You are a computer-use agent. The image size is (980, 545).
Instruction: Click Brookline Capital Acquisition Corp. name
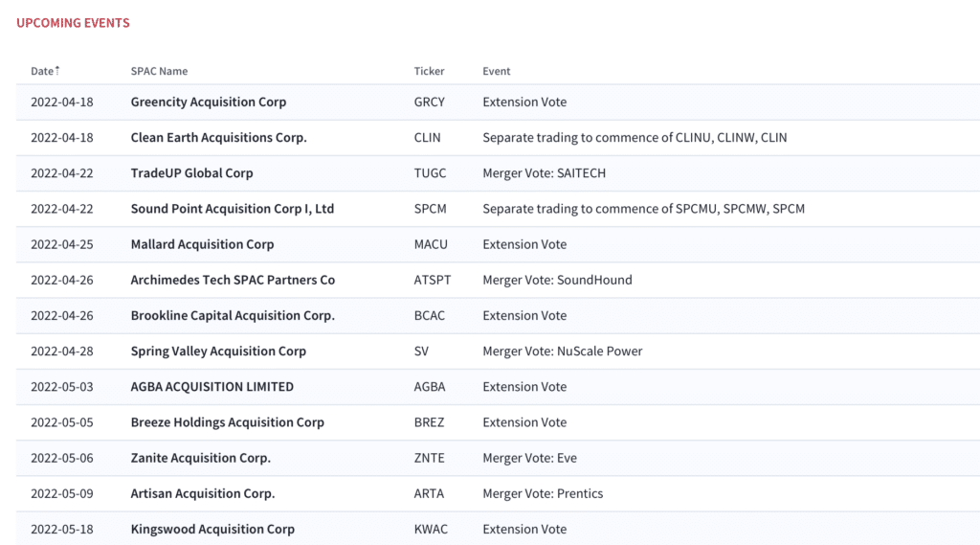point(233,316)
